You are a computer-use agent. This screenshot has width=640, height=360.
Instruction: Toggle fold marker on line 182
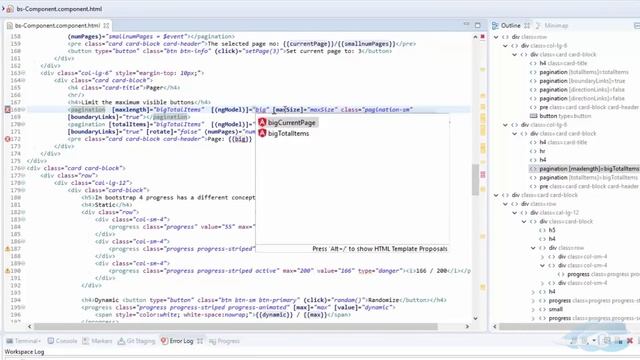tap(23, 212)
